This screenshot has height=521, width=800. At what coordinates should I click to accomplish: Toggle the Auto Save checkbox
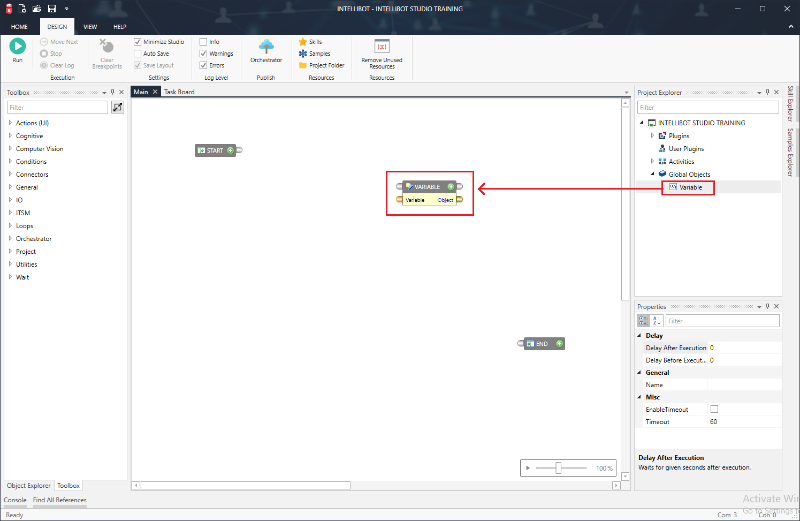138,53
